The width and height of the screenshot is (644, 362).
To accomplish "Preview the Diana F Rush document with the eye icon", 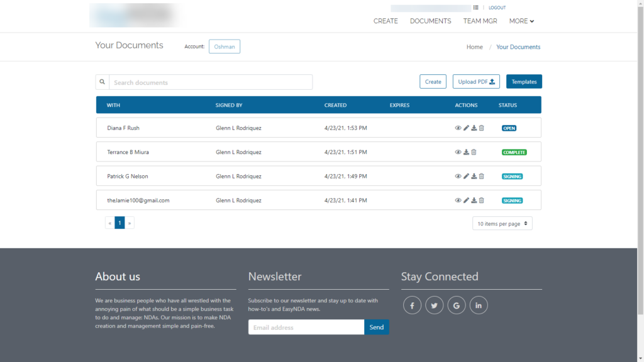I will coord(458,128).
